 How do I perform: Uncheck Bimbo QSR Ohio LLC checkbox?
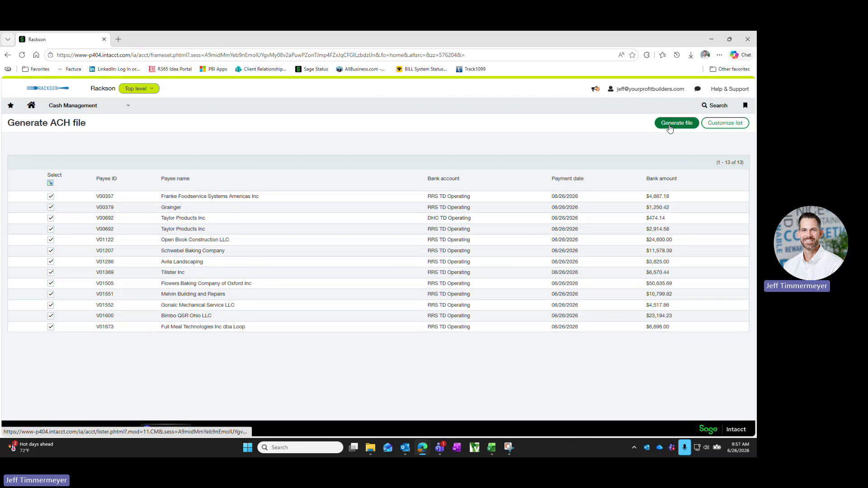51,316
